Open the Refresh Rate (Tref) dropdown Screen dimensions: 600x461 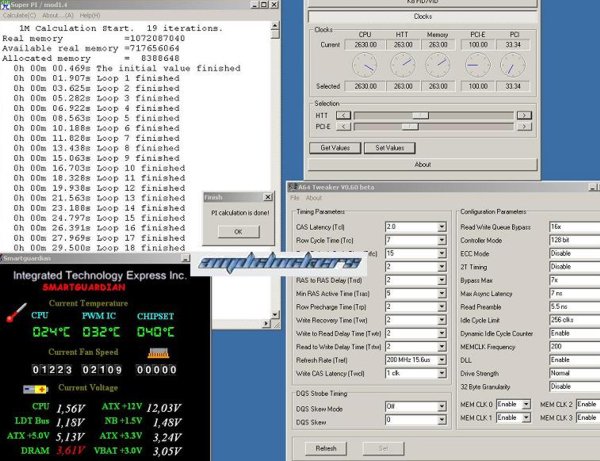[442, 358]
